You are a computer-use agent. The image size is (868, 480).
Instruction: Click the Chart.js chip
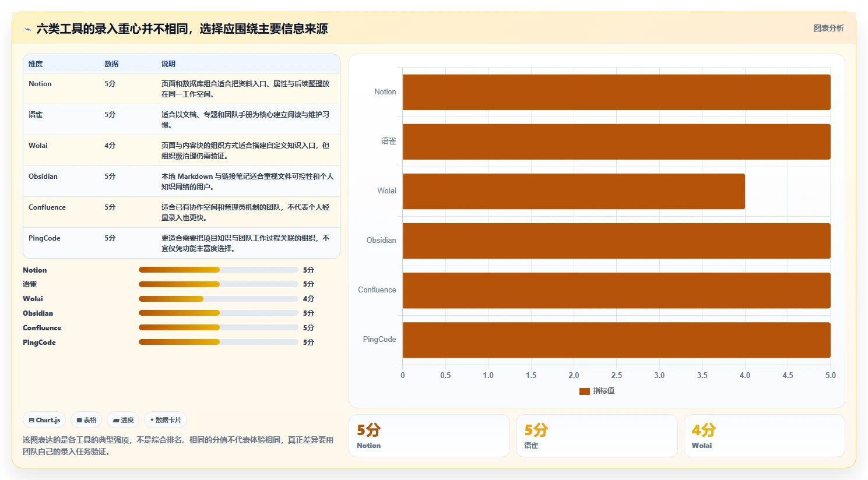coord(44,420)
